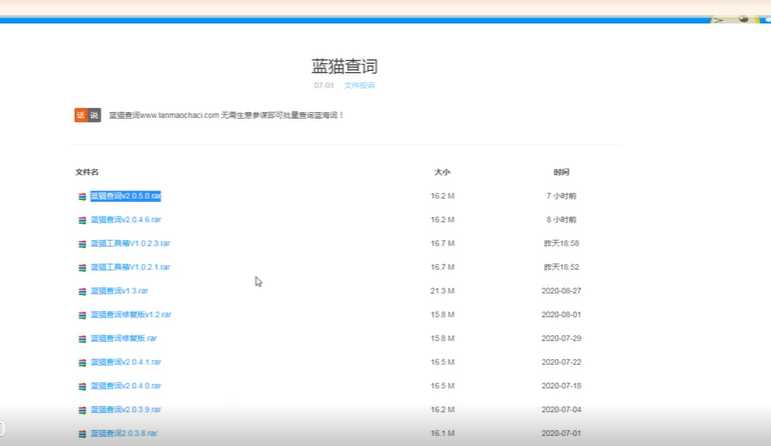Click the archive icon beside v2.0.3.9.rar
Screen dimensions: 771x446
coord(82,410)
